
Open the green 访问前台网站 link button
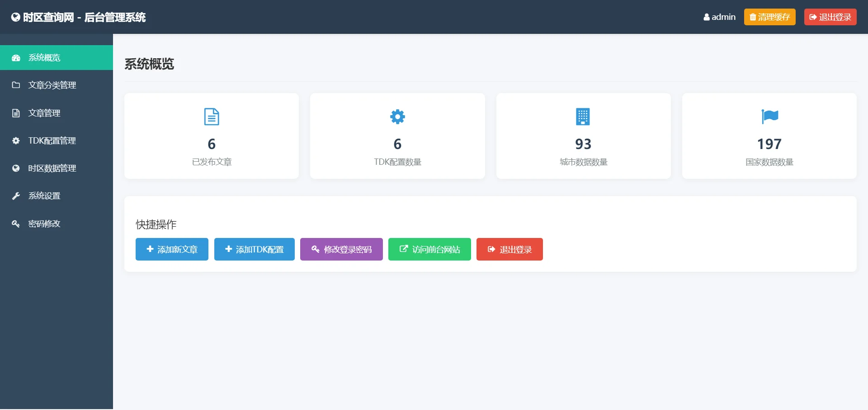point(429,249)
